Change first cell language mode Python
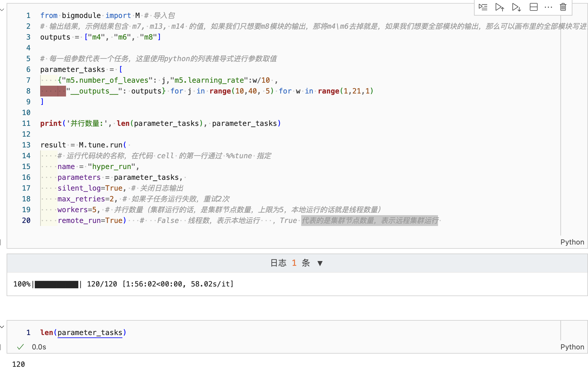Screen dimensions: 588x371 point(572,242)
